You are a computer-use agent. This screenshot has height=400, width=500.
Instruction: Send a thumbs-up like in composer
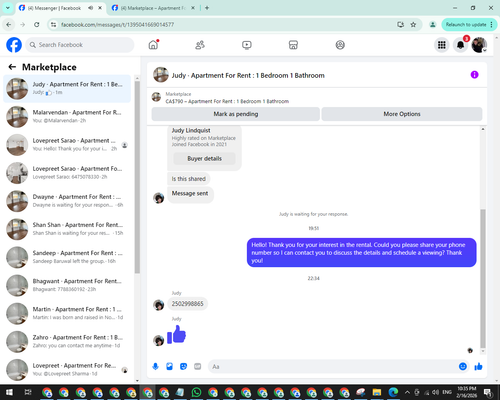click(478, 367)
